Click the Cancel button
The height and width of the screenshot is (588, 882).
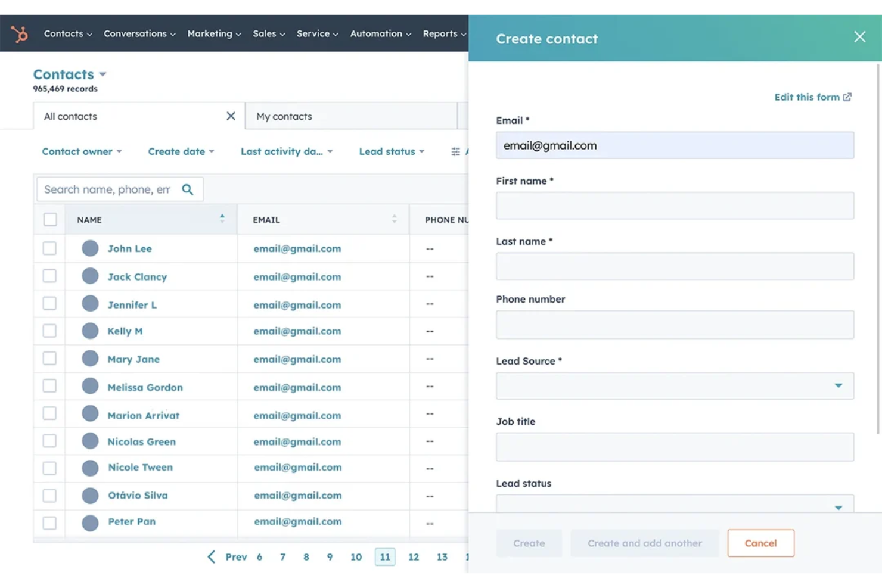[760, 543]
